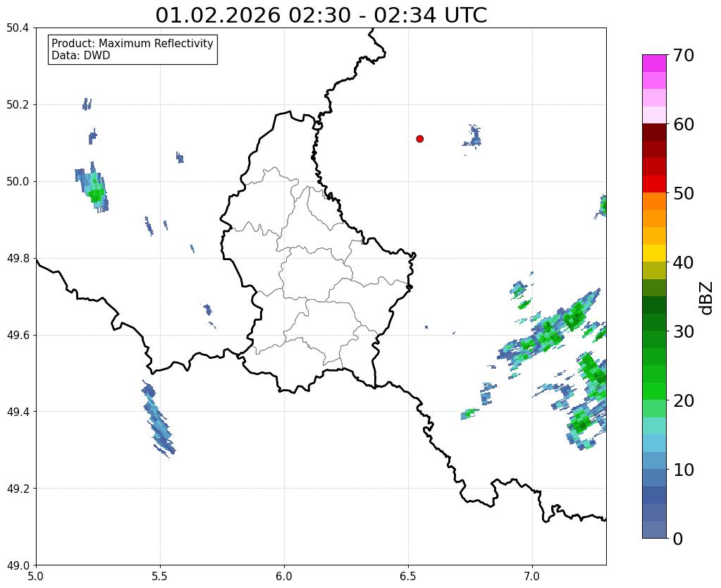Click the colorbar tick label 30
The height and width of the screenshot is (588, 721).
pos(683,331)
